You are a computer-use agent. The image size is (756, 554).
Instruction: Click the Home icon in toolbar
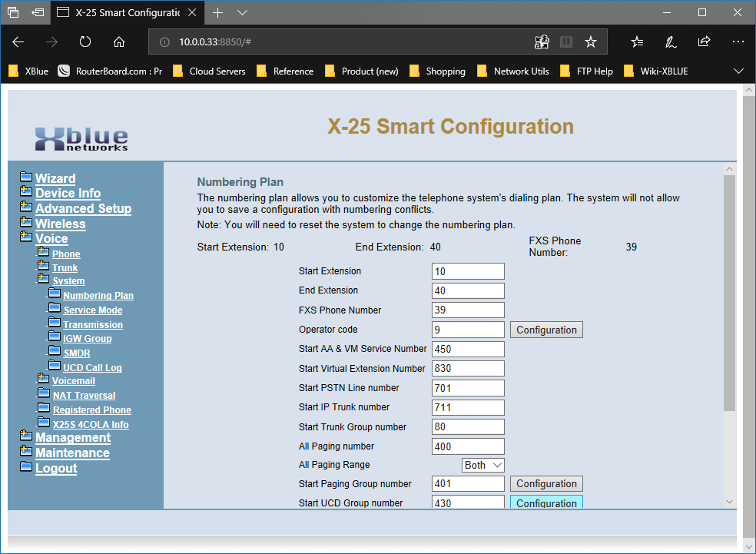tap(119, 42)
